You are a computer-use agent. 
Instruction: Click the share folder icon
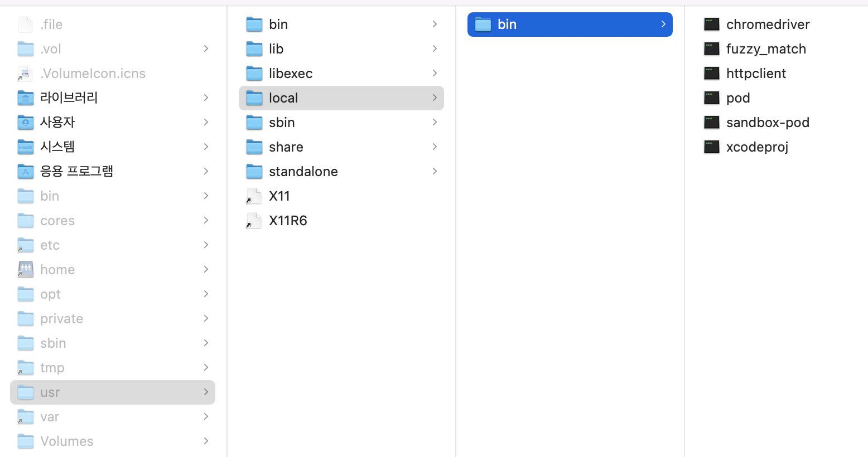coord(254,147)
